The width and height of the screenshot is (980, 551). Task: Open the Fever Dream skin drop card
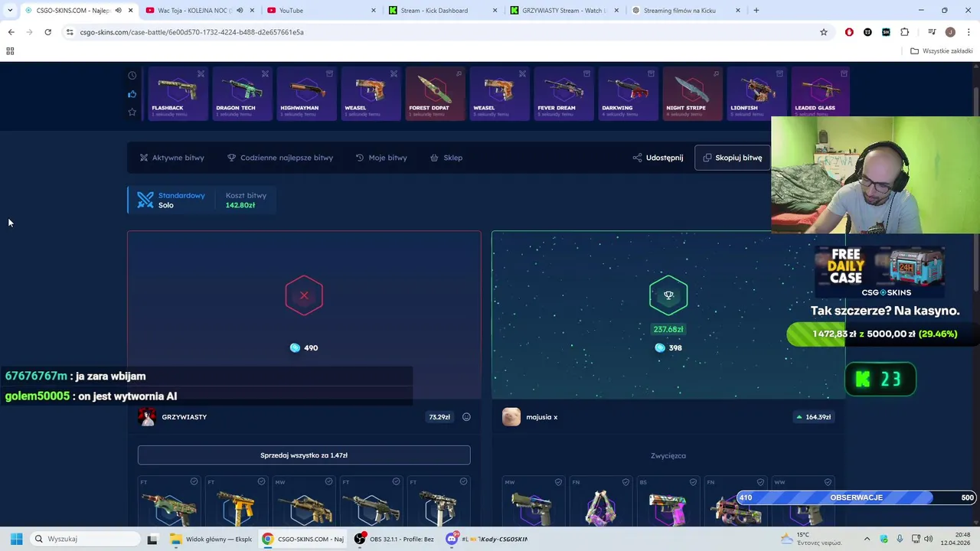click(563, 94)
